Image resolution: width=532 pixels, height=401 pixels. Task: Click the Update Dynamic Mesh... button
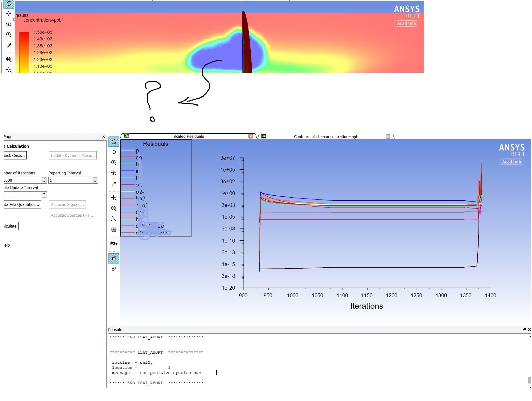click(x=73, y=155)
